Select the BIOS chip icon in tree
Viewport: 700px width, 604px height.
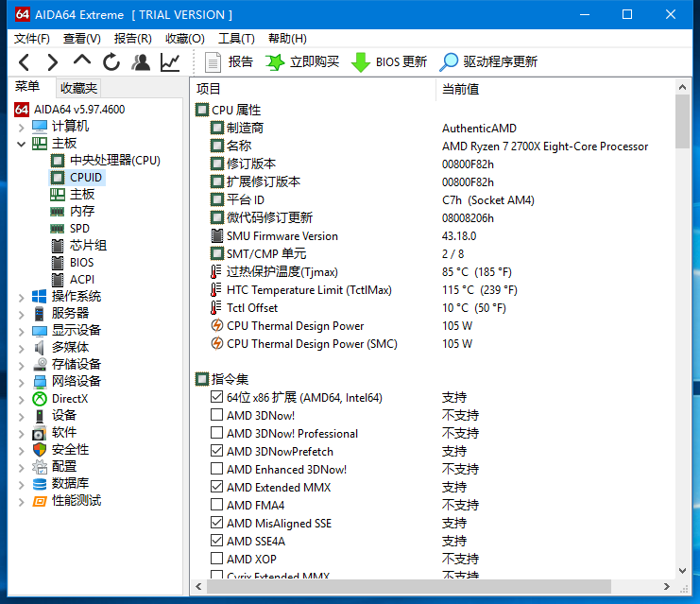[58, 262]
